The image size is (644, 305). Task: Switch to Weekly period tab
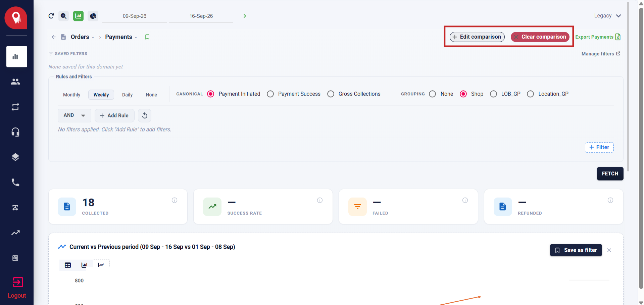101,95
